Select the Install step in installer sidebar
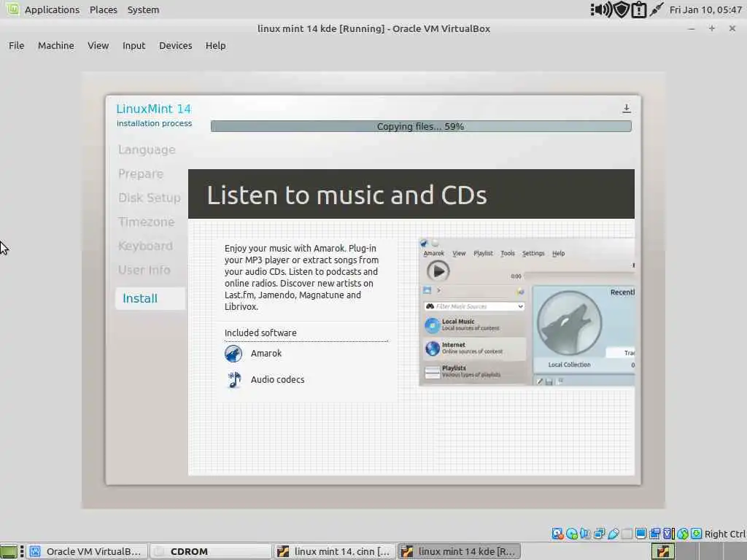Viewport: 747px width, 560px height. pos(150,298)
